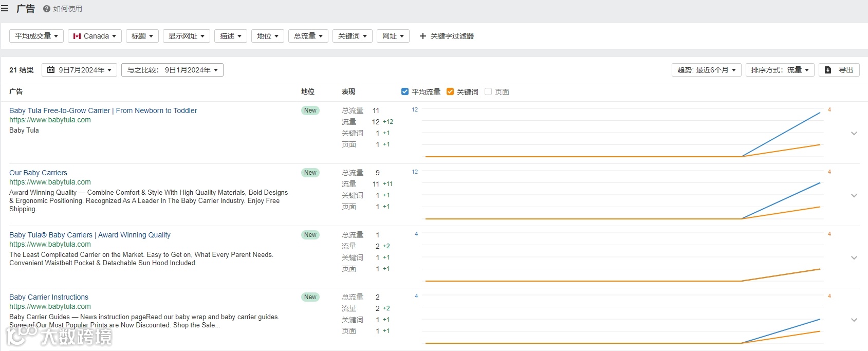
Task: Click the plus 关键字过滤器 button
Action: [x=447, y=36]
